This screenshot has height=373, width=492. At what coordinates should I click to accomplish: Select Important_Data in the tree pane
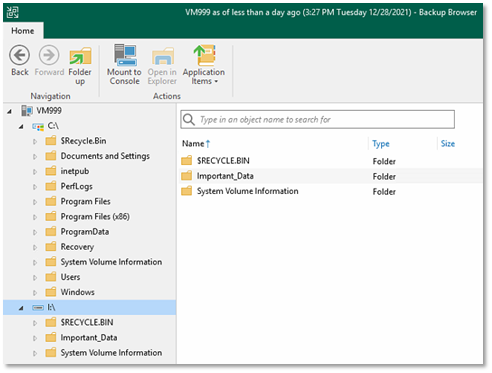(x=89, y=338)
